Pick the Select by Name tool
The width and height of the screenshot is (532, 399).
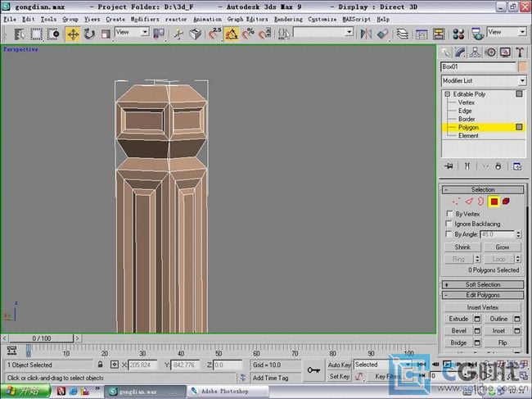point(19,34)
